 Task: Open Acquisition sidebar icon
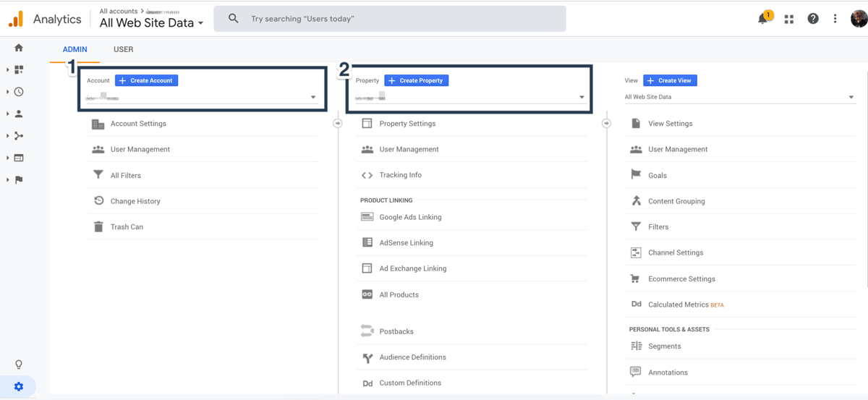19,135
